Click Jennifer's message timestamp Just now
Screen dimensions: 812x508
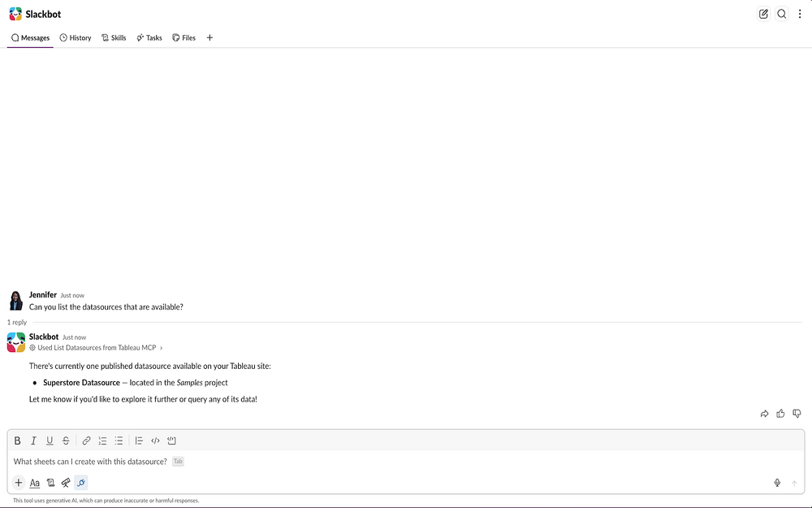point(72,296)
